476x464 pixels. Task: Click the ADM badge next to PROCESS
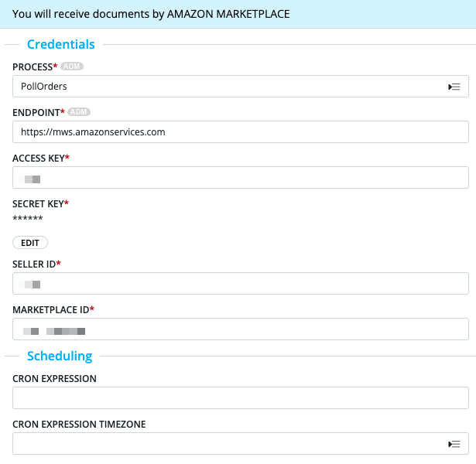coord(72,66)
